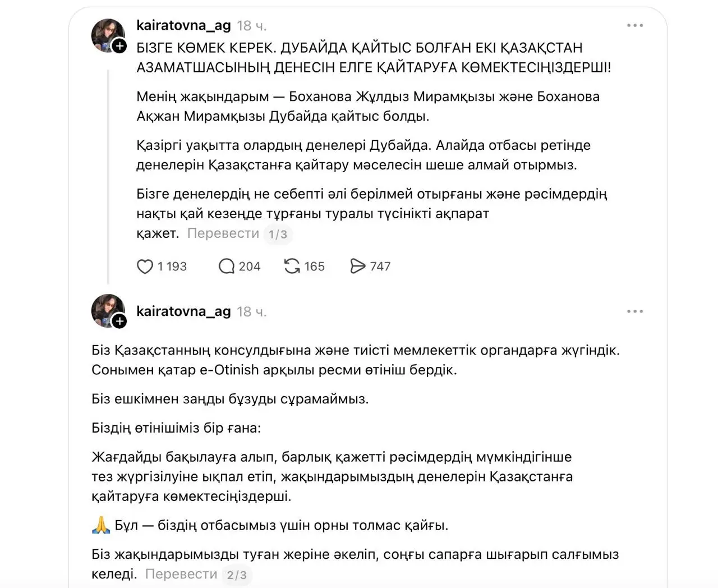The height and width of the screenshot is (588, 718).
Task: Open the first post's three-dot options menu
Action: point(635,25)
